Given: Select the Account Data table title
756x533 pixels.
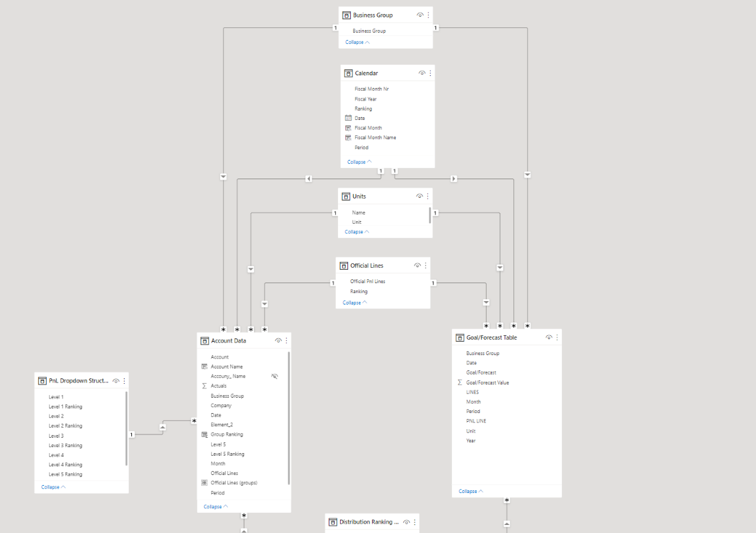Looking at the screenshot, I should (229, 340).
